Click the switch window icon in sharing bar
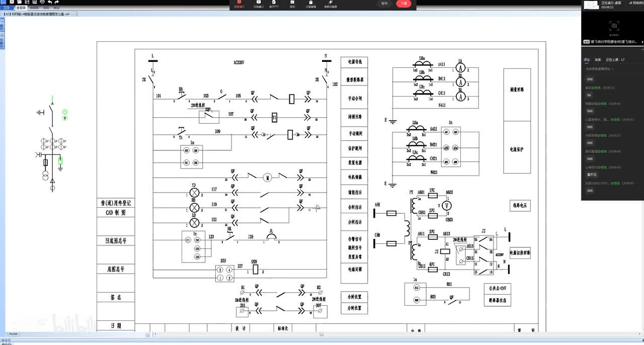Viewport: 644px width, 345px height. [x=258, y=4]
